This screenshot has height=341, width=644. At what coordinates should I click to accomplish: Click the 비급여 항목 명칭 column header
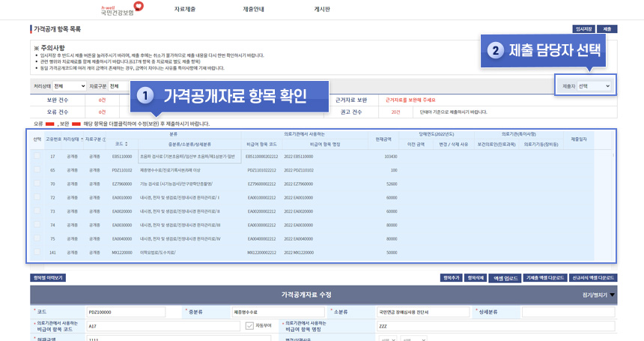coord(325,144)
